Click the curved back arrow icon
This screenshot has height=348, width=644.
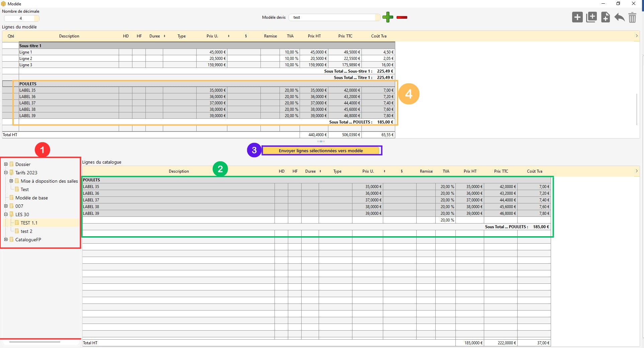pos(619,17)
